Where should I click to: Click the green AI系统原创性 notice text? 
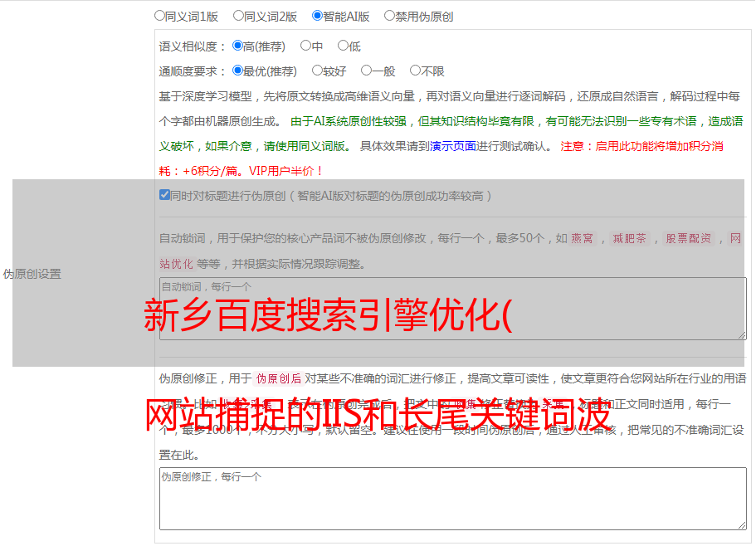(x=451, y=134)
